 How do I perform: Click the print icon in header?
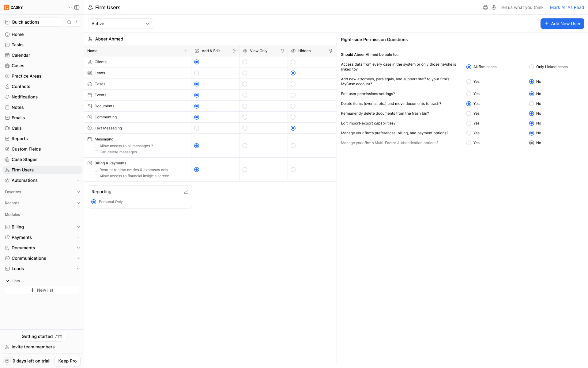[x=485, y=7]
